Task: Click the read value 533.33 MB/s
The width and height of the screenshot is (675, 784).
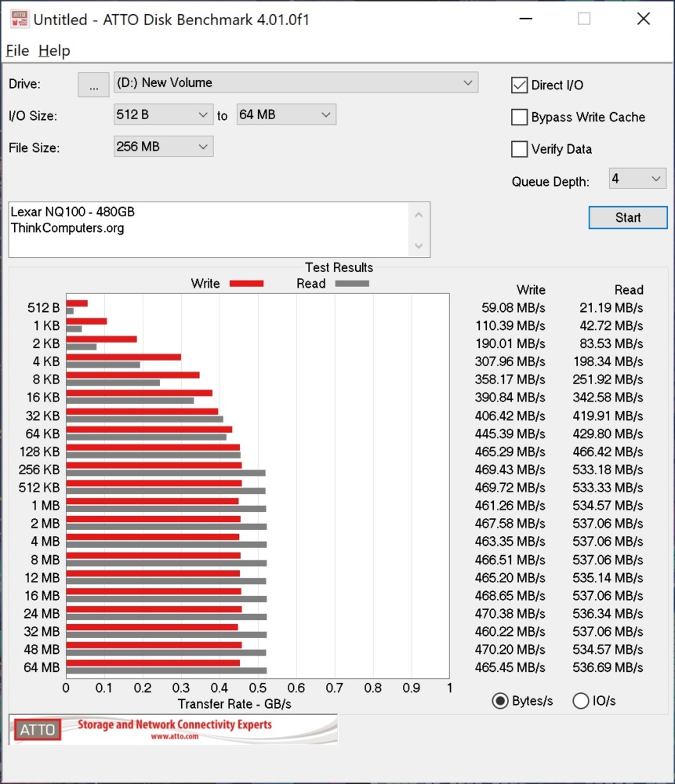Action: click(608, 487)
